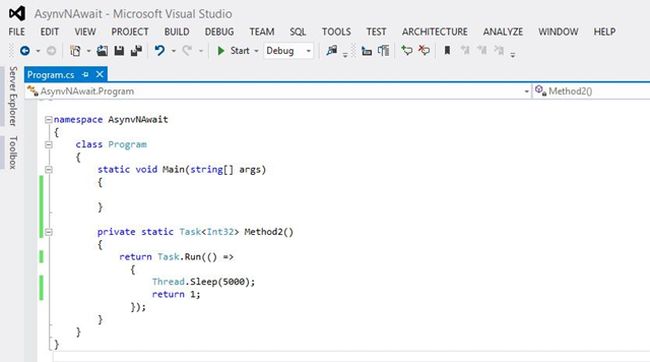The width and height of the screenshot is (650, 362).
Task: Place cursor on Thread.Sleep(5000) line
Action: tap(203, 282)
